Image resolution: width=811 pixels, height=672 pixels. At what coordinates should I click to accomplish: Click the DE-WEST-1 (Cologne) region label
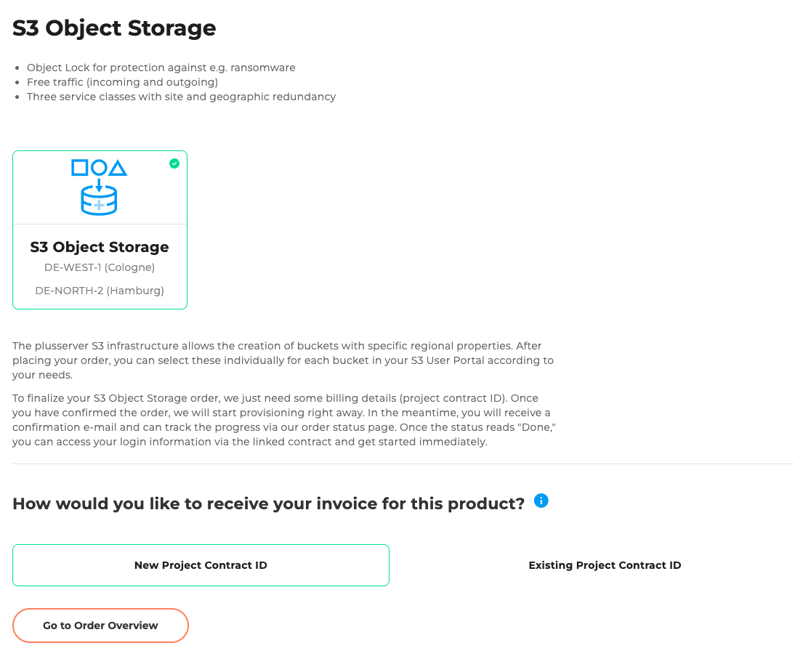click(100, 267)
